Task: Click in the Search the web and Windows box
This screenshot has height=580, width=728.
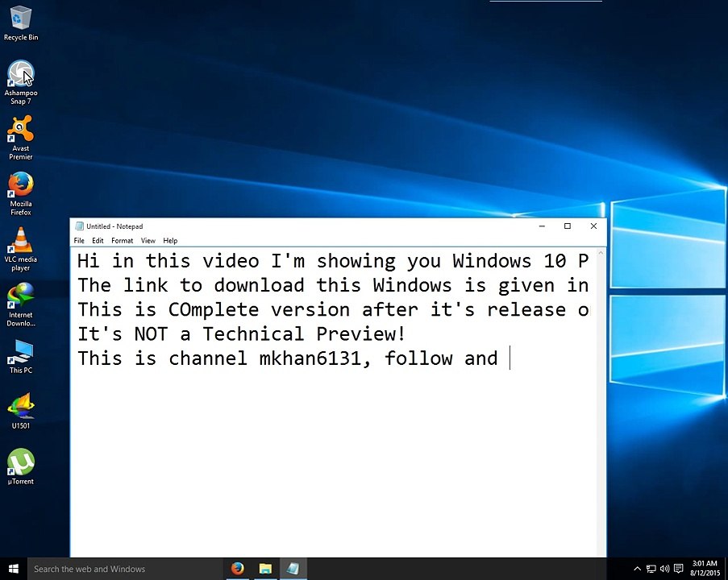Action: [x=125, y=569]
